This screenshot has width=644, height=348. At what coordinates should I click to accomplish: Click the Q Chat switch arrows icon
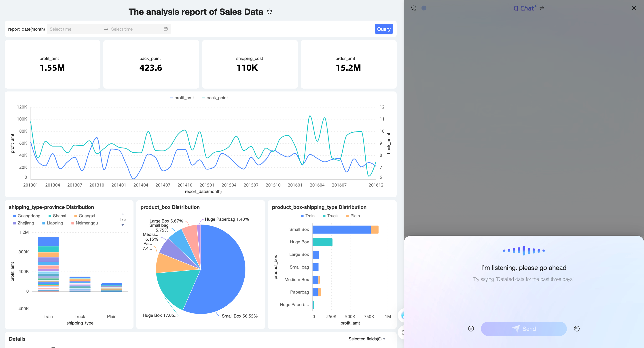click(x=542, y=8)
